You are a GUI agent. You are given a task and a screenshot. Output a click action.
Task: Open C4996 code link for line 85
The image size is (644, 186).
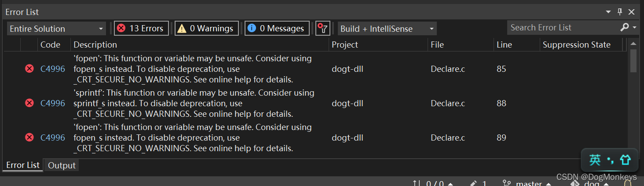[53, 69]
